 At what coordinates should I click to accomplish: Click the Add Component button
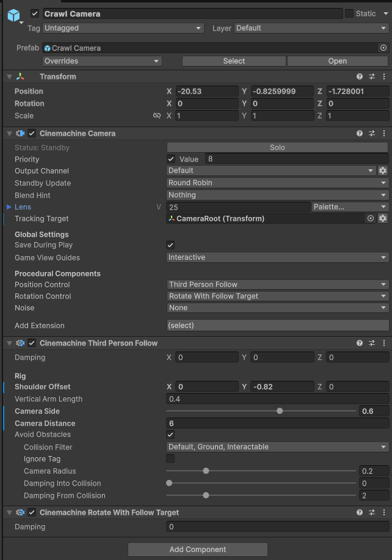click(x=198, y=550)
